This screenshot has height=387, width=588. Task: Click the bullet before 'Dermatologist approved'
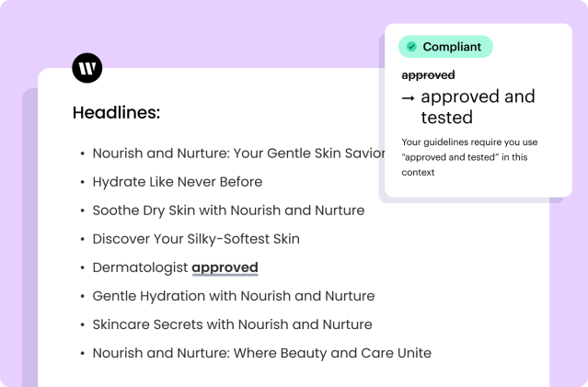click(83, 267)
